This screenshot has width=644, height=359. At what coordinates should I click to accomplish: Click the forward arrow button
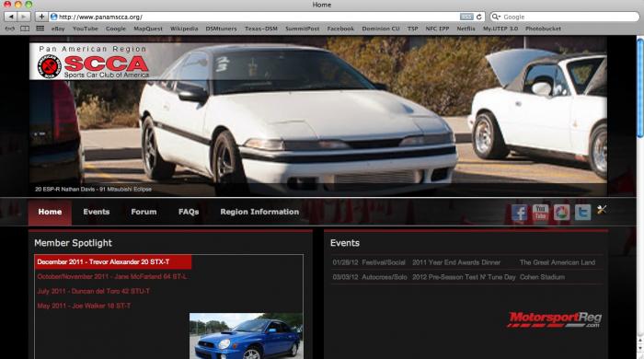(24, 17)
